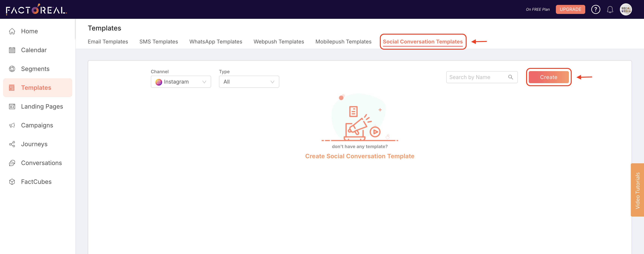Open the help question mark icon
Viewport: 644px width, 254px height.
[x=595, y=9]
